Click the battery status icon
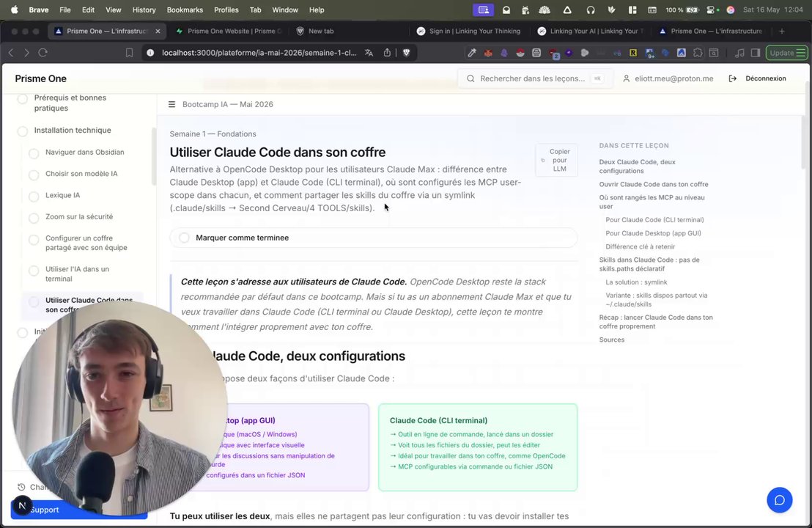The image size is (812, 528). [693, 10]
